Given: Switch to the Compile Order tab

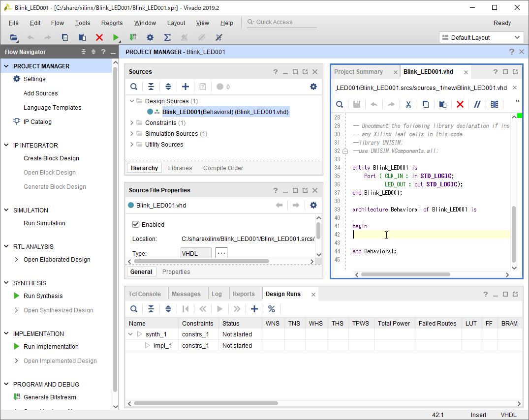Looking at the screenshot, I should 223,168.
